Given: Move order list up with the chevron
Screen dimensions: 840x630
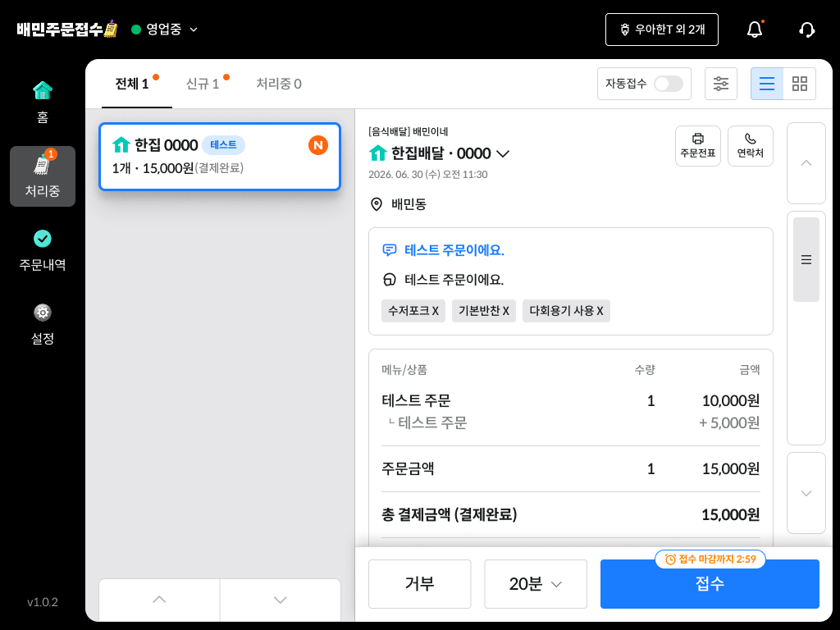Looking at the screenshot, I should 159,600.
